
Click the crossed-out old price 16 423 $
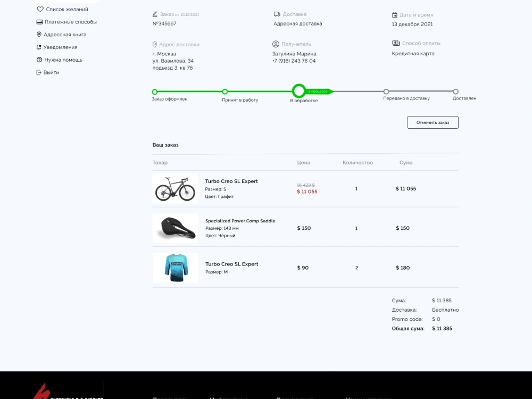(306, 185)
